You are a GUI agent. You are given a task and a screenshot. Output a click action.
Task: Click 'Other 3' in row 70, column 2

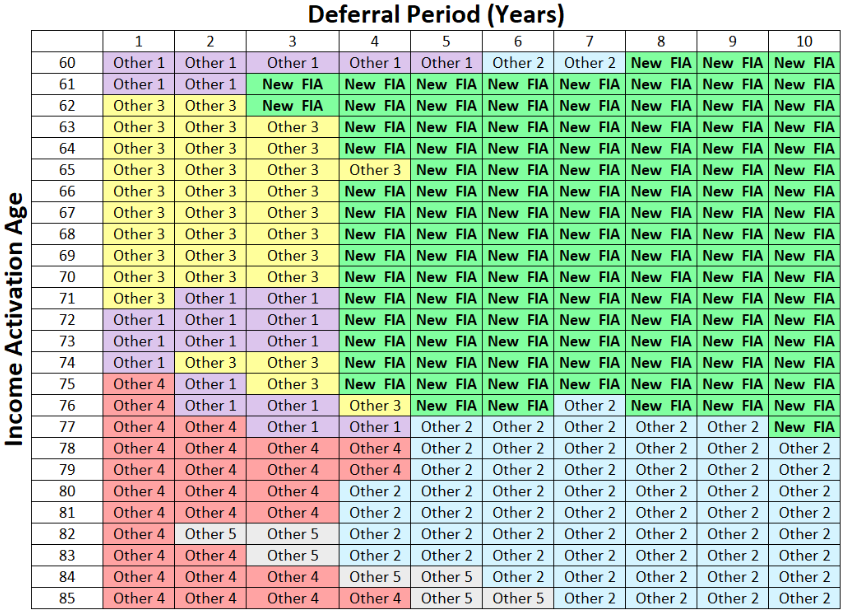coord(210,277)
